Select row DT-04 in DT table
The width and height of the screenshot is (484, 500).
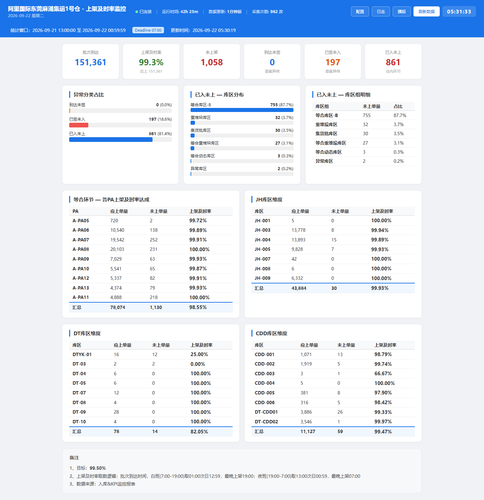pos(151,374)
